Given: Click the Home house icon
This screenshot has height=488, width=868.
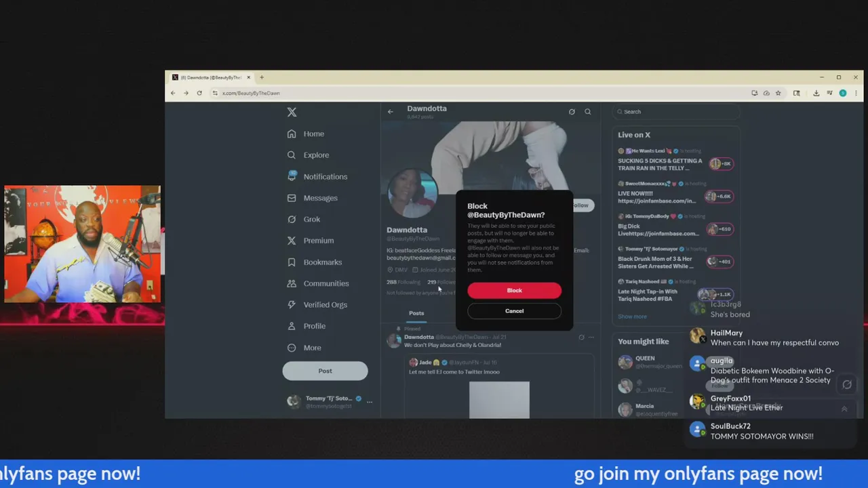Looking at the screenshot, I should 292,134.
